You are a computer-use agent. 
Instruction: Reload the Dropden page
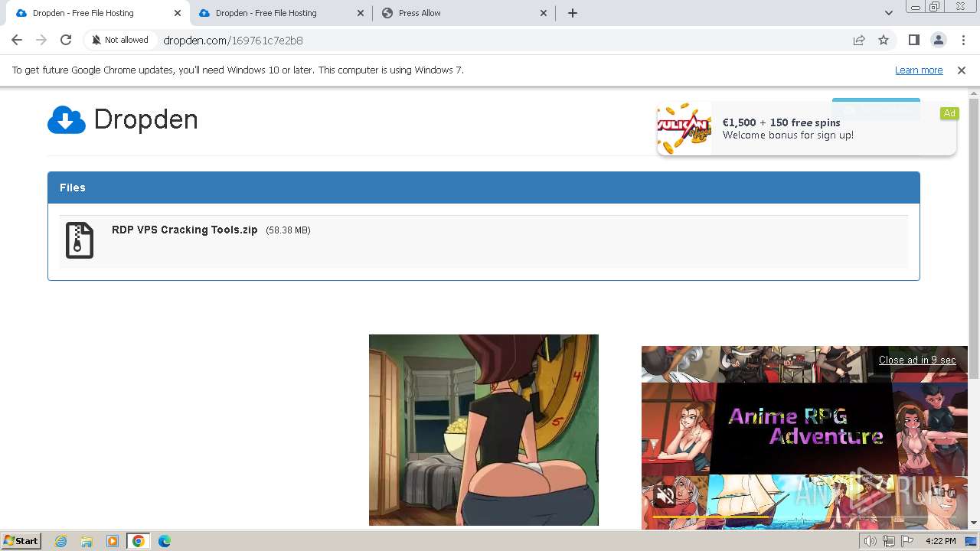tap(66, 40)
